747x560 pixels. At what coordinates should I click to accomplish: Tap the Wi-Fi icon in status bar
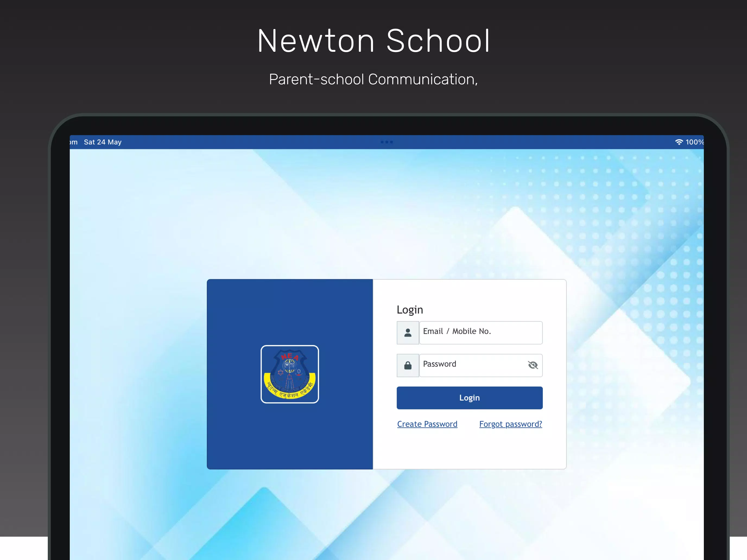pyautogui.click(x=679, y=142)
